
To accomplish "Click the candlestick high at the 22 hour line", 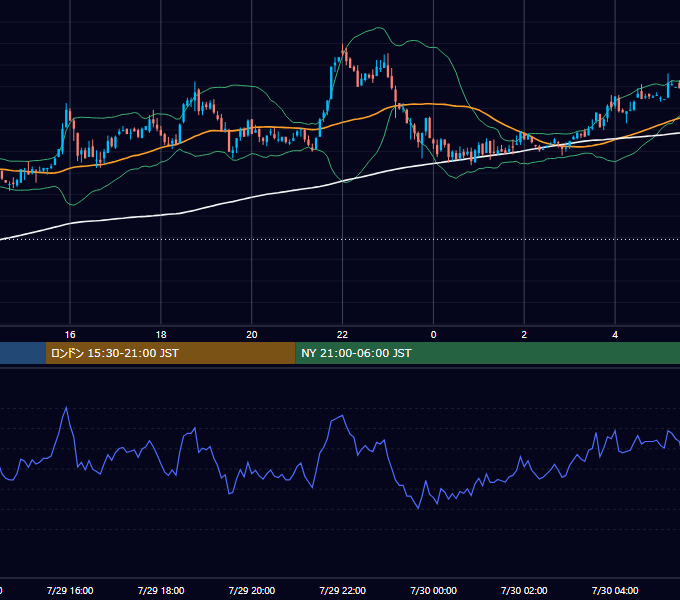I will coord(343,46).
